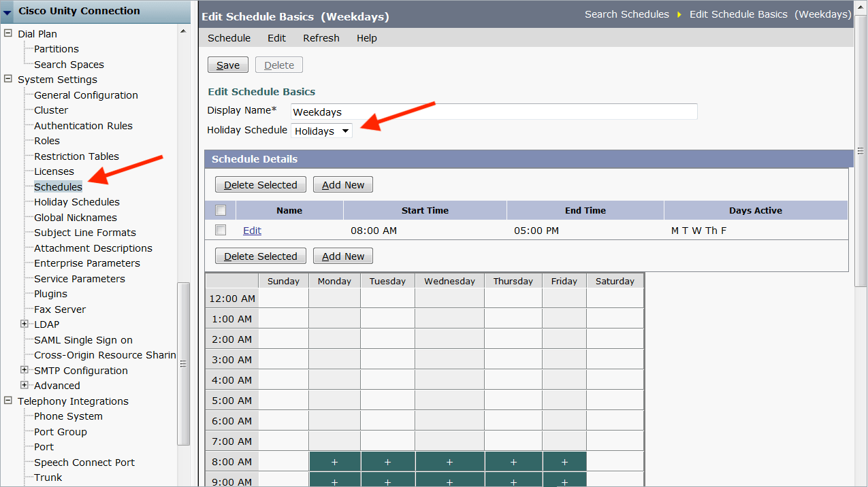Open Fax Server settings
The image size is (868, 487).
point(60,309)
